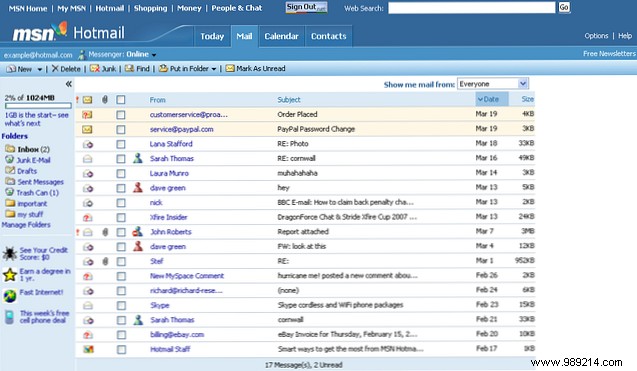
Task: Switch to the Mail tab
Action: tap(244, 36)
